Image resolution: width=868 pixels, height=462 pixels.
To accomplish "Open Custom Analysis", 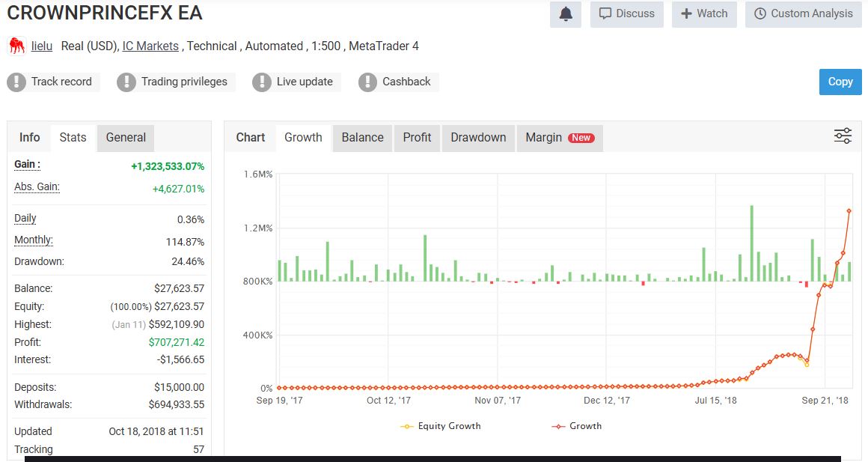I will click(x=803, y=14).
